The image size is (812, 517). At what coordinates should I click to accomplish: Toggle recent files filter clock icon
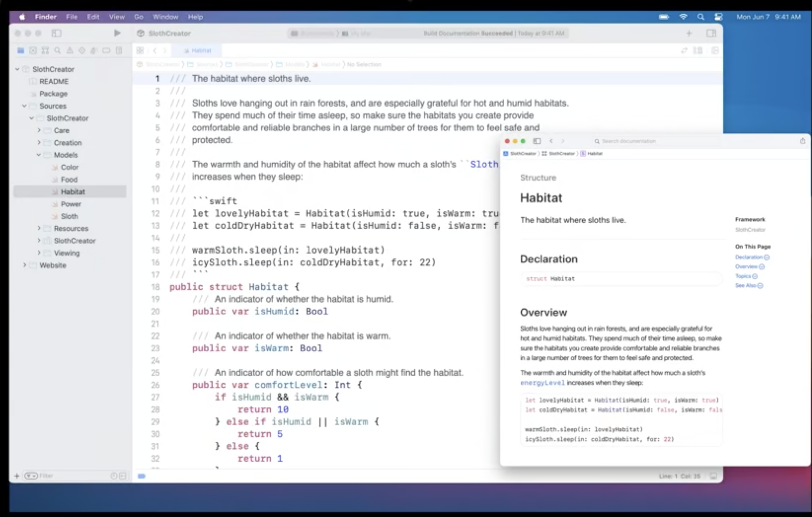[x=114, y=476]
